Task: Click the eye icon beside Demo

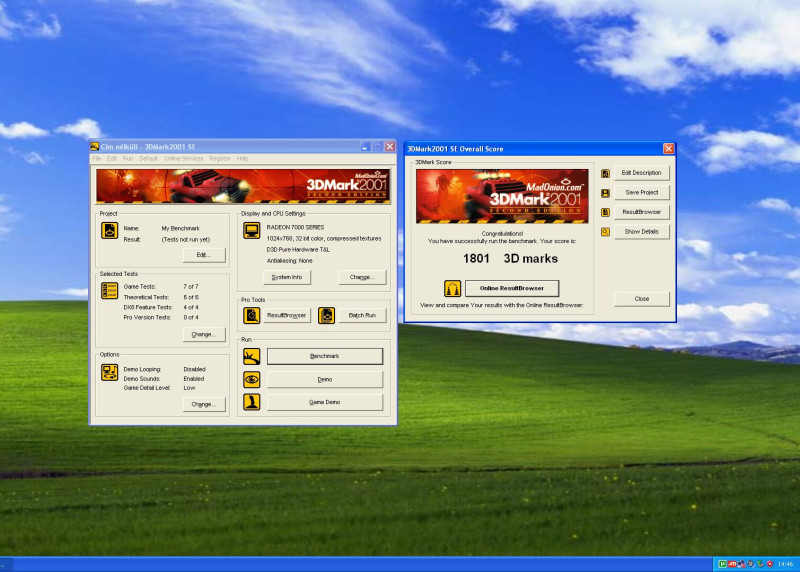Action: tap(252, 379)
